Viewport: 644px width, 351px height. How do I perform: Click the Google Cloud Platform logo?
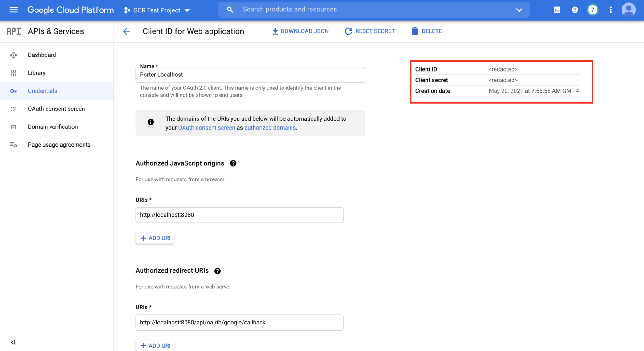pos(71,10)
